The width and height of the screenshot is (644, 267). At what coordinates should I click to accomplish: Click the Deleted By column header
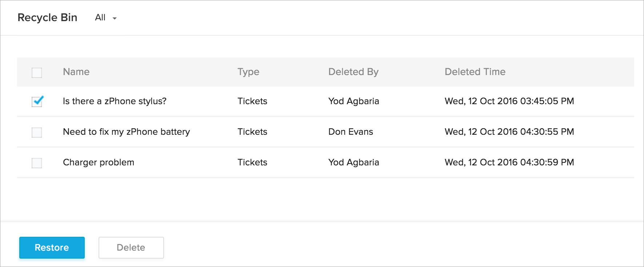[353, 72]
